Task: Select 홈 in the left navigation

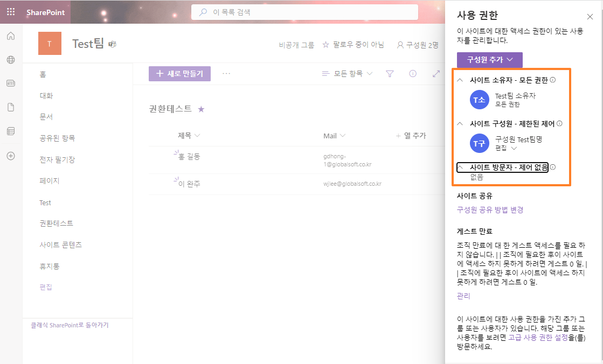Action: [43, 74]
